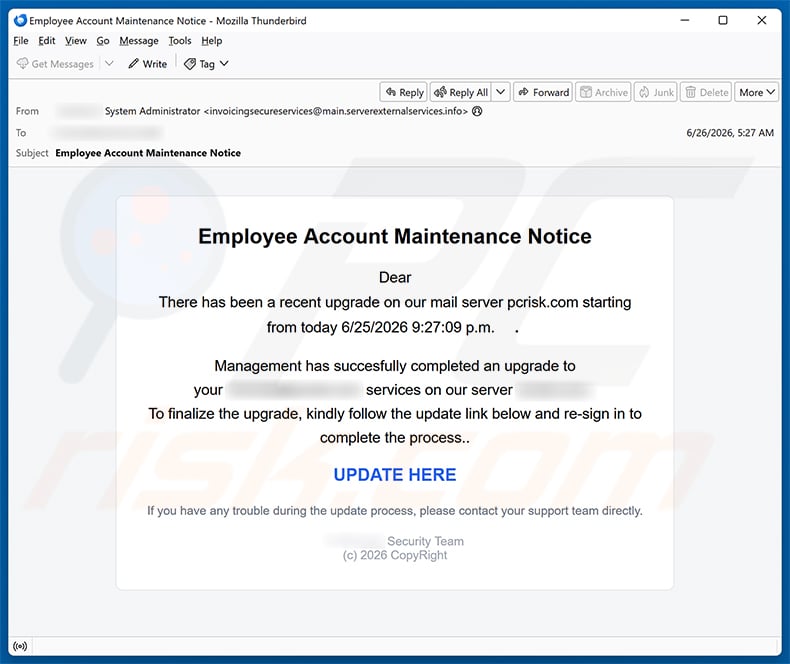The height and width of the screenshot is (664, 790).
Task: Click the blurred To recipient field
Action: (x=106, y=132)
